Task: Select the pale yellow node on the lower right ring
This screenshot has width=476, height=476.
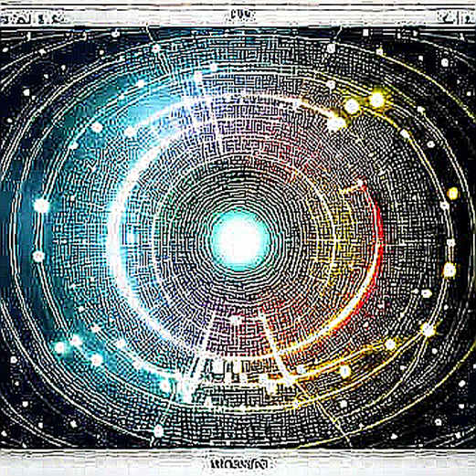Action: click(x=450, y=270)
